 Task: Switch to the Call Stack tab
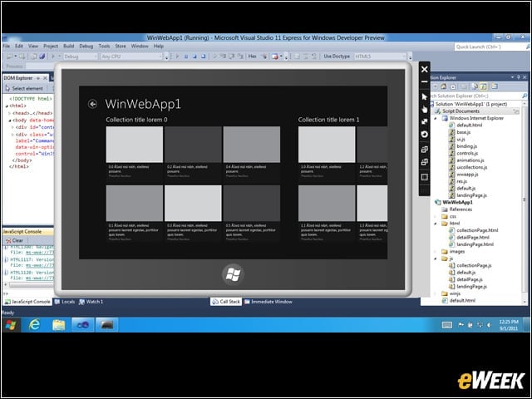(226, 302)
